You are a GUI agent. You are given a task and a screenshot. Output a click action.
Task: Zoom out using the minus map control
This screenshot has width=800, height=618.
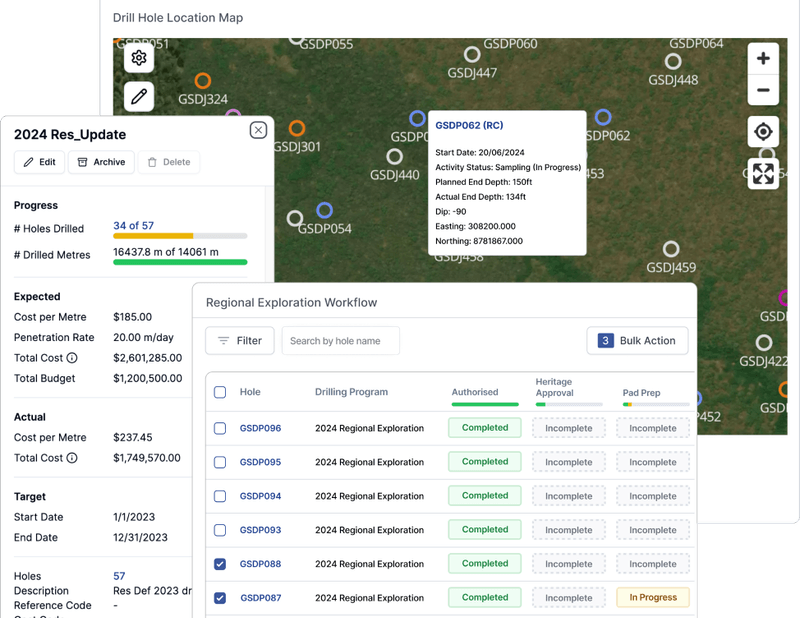click(x=763, y=90)
